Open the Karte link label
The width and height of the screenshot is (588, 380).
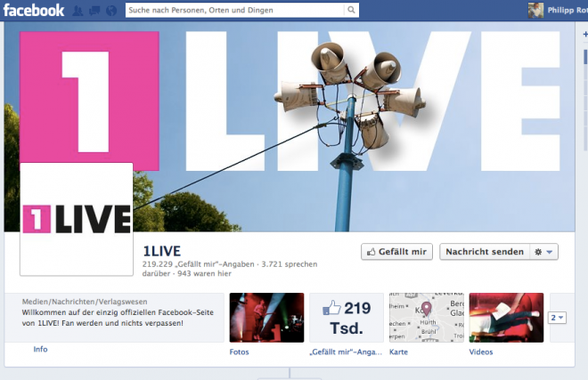(x=398, y=352)
